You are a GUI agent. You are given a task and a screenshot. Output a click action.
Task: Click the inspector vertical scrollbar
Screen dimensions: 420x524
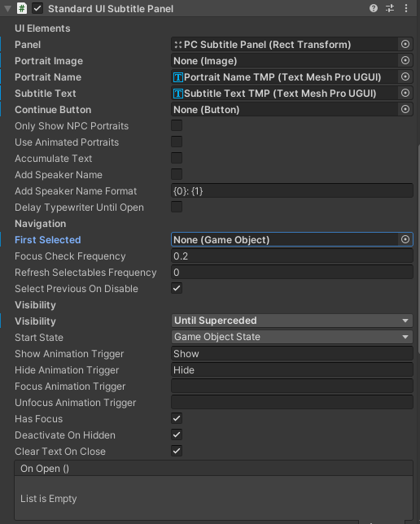click(x=418, y=249)
